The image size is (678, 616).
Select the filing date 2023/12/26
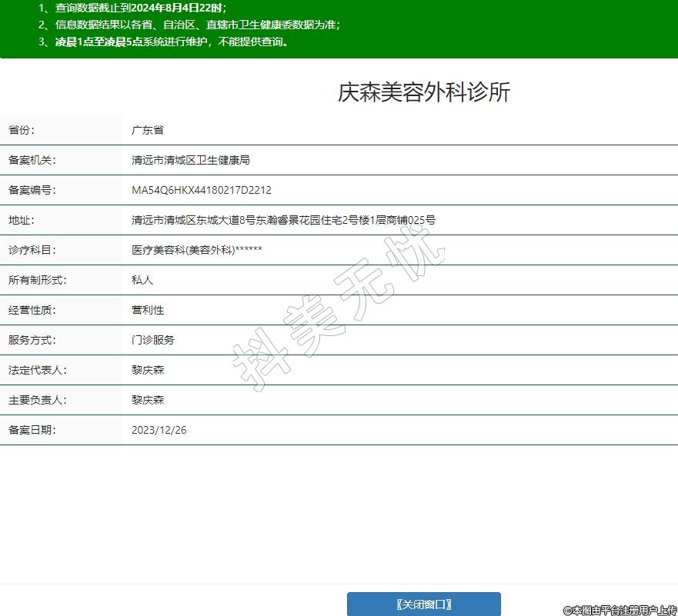click(x=159, y=430)
